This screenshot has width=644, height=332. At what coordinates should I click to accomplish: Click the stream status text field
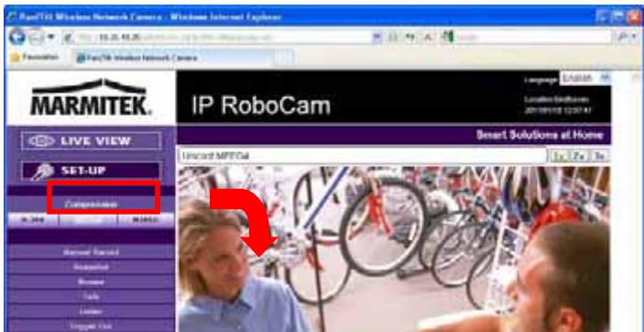point(363,156)
